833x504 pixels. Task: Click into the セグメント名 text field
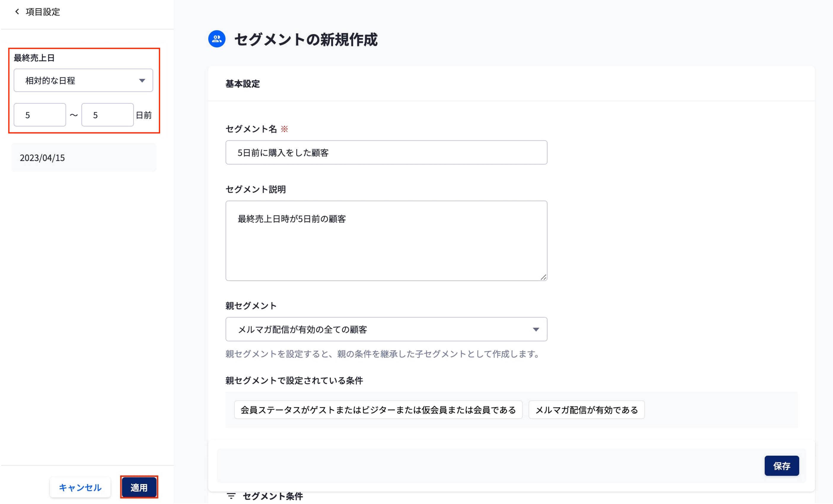(x=386, y=153)
